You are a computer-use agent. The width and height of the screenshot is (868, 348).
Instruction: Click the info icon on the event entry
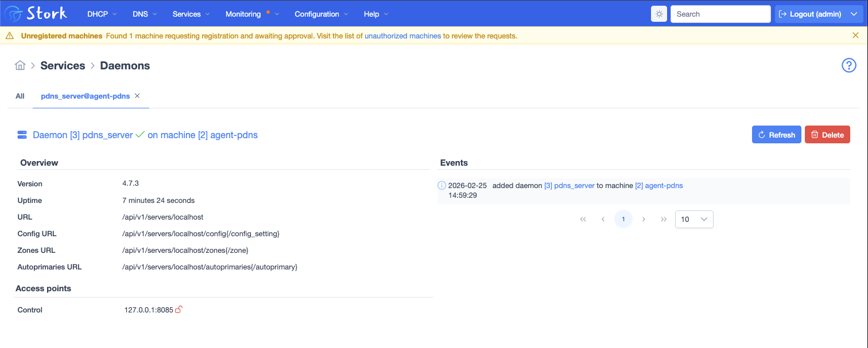tap(441, 185)
